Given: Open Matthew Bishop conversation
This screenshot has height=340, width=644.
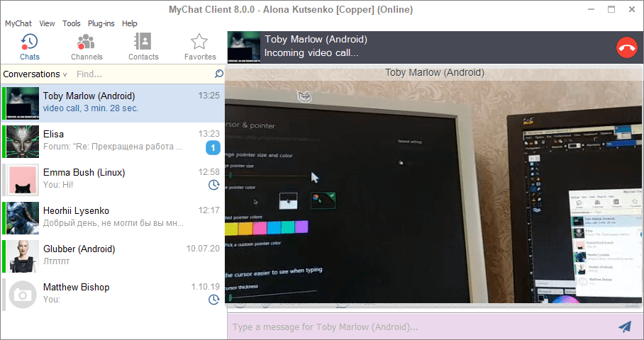Looking at the screenshot, I should pyautogui.click(x=113, y=295).
